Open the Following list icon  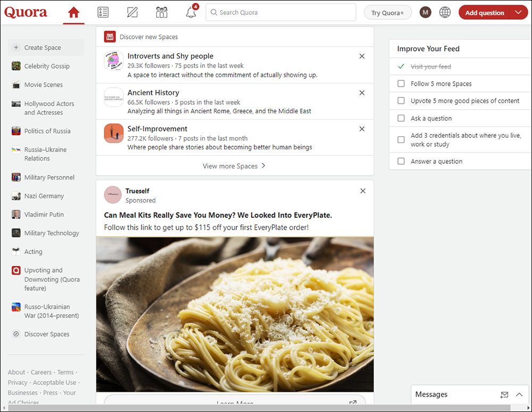point(103,13)
